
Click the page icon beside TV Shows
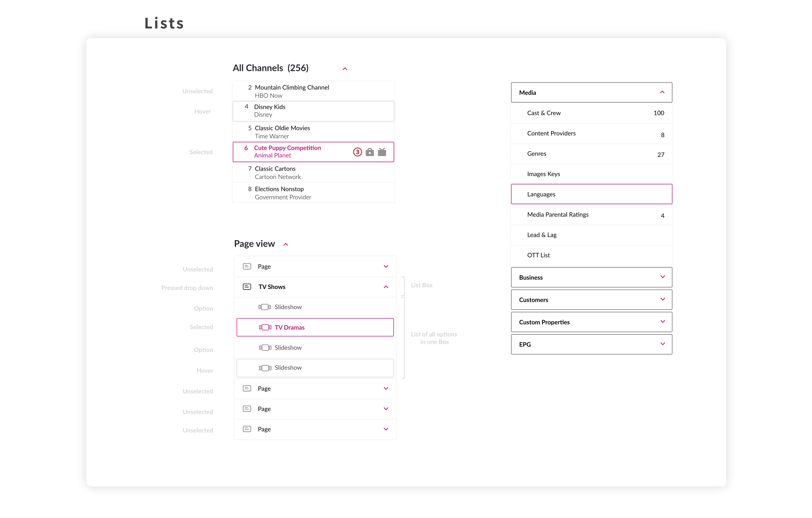click(x=247, y=287)
